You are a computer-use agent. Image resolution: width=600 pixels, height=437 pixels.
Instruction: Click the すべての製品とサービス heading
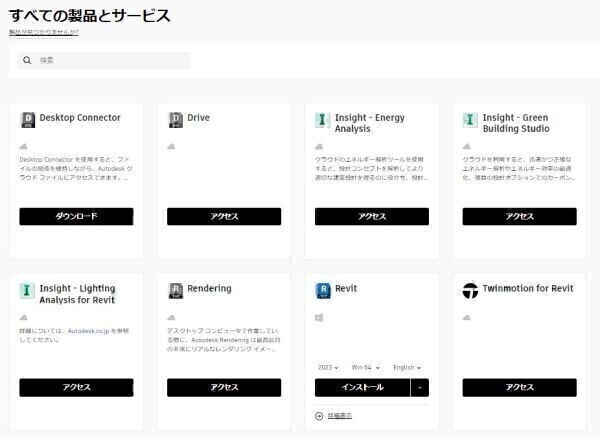pyautogui.click(x=90, y=16)
